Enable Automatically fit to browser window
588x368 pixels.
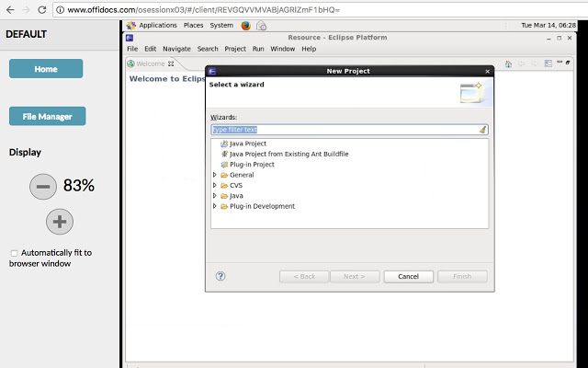tap(15, 253)
